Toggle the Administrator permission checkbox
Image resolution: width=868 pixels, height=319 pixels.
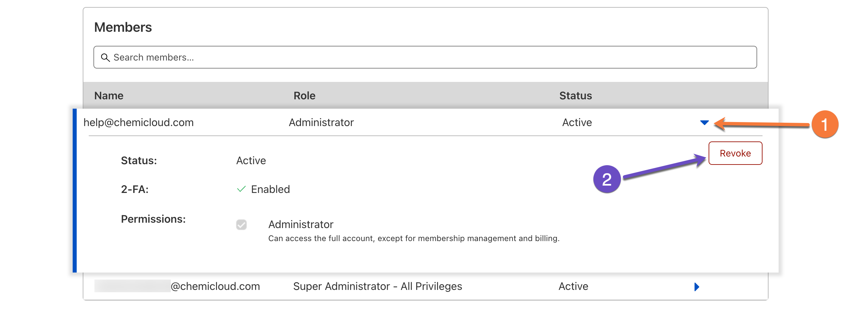click(x=241, y=224)
